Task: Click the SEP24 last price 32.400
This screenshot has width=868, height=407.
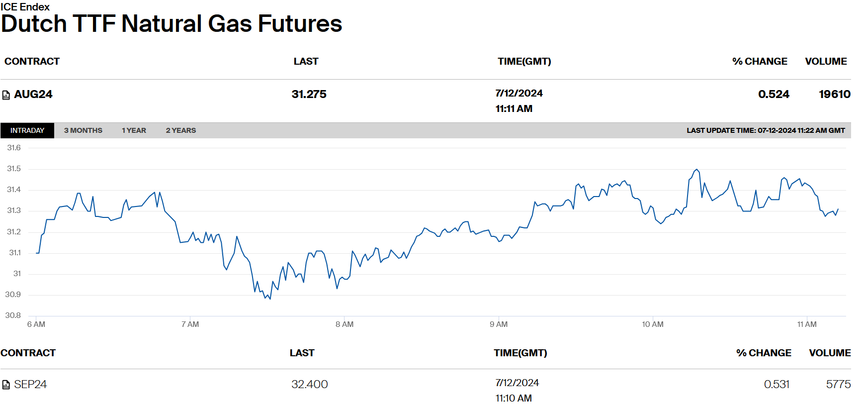Action: pos(309,384)
